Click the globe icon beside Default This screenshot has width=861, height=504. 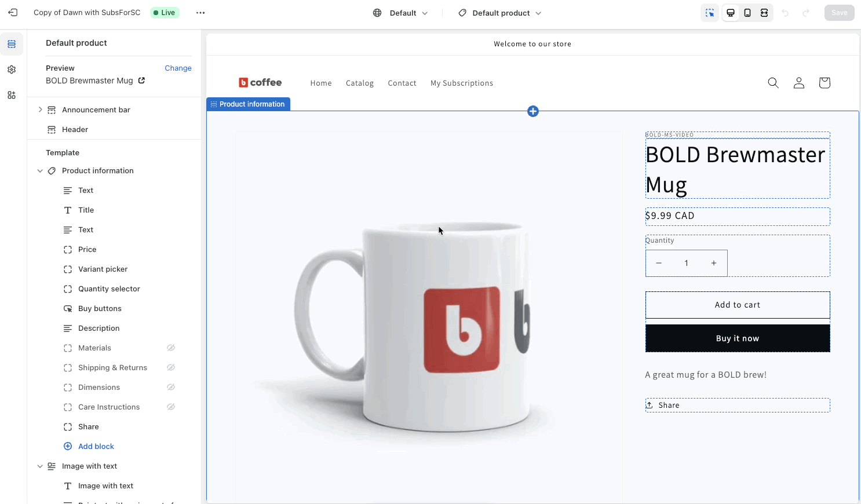click(x=377, y=13)
